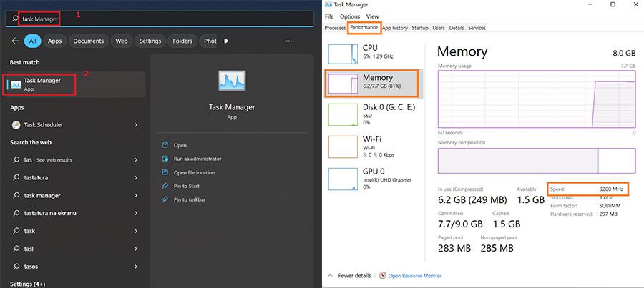This screenshot has width=644, height=288.
Task: Expand the Task Scheduler result chevron
Action: (136, 125)
